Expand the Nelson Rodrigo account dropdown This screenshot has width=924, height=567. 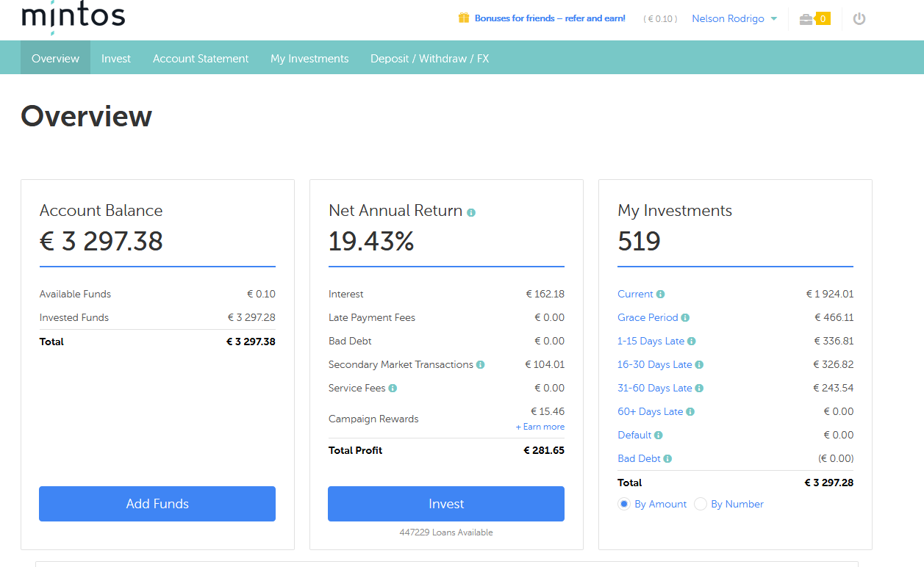tap(734, 19)
